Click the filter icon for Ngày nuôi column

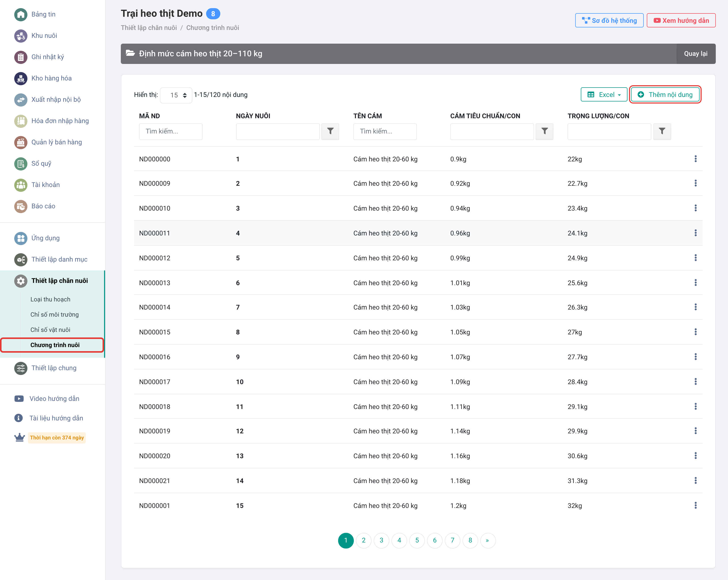330,131
